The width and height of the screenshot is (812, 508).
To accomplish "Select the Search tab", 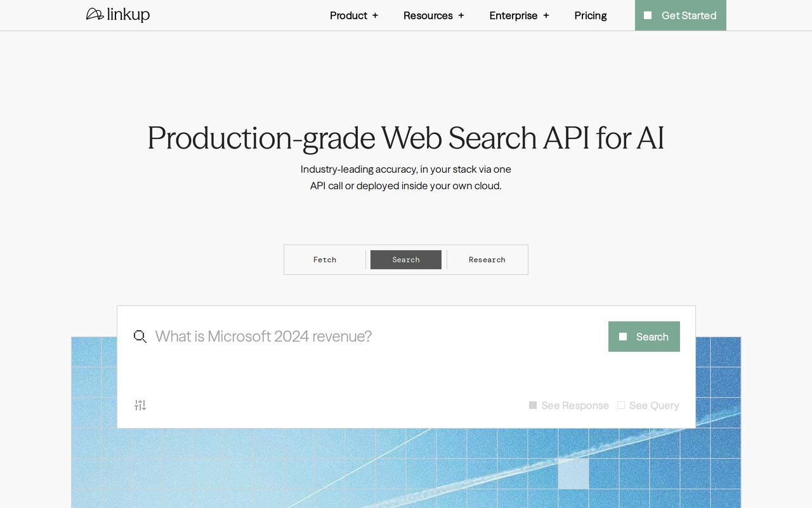I will (406, 260).
